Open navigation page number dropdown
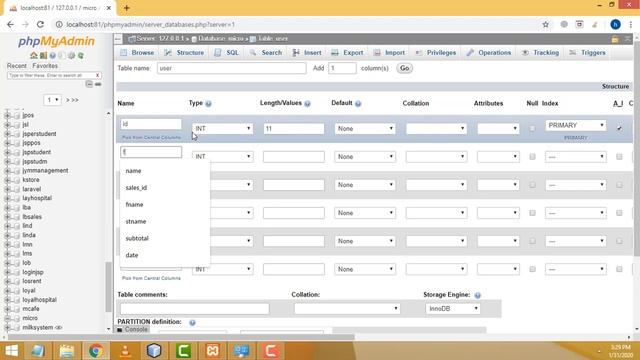Screen dimensions: 640x360 52,100
